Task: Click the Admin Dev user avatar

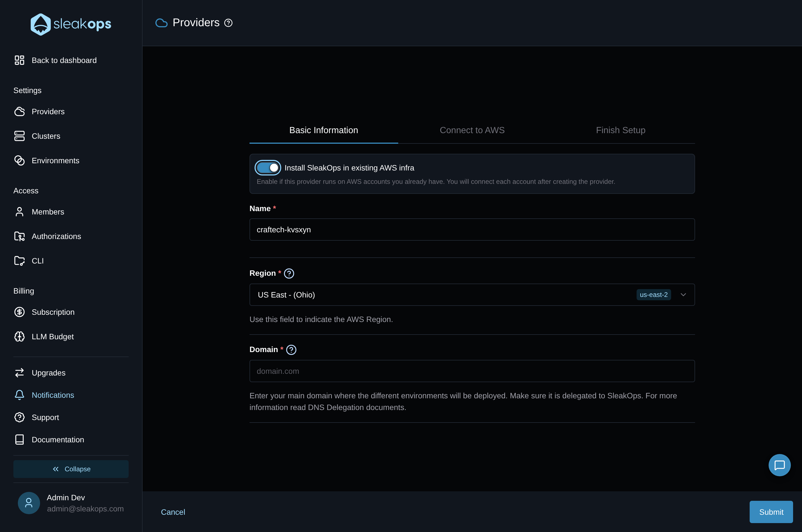Action: [29, 503]
